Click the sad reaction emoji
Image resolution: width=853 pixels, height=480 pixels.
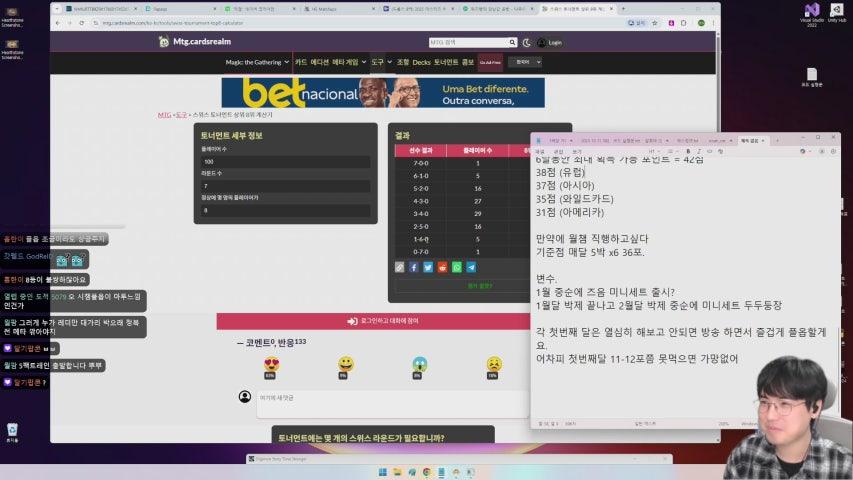pos(494,364)
